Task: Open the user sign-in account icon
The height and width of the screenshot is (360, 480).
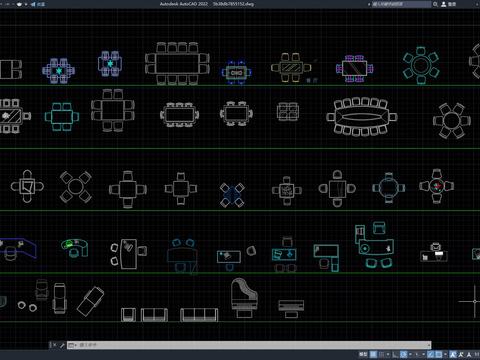Action: (x=444, y=4)
